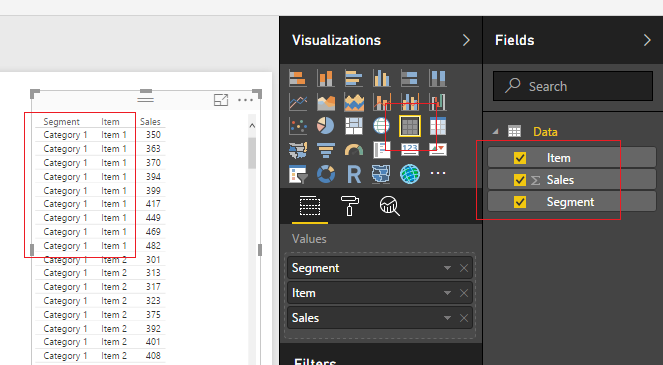This screenshot has height=365, width=663.
Task: Switch to the Analytics magnifier tab
Action: pos(389,206)
